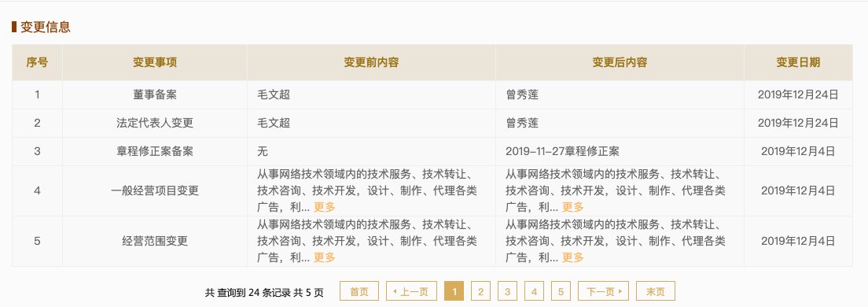Screen dimensions: 868x307
Task: Click sequence number 5 in the table
Action: 37,241
